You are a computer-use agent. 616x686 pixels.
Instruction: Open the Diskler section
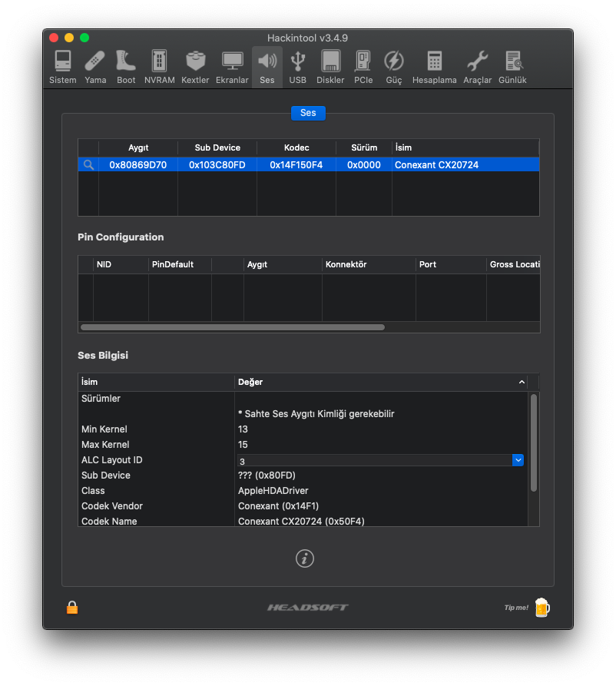point(330,66)
